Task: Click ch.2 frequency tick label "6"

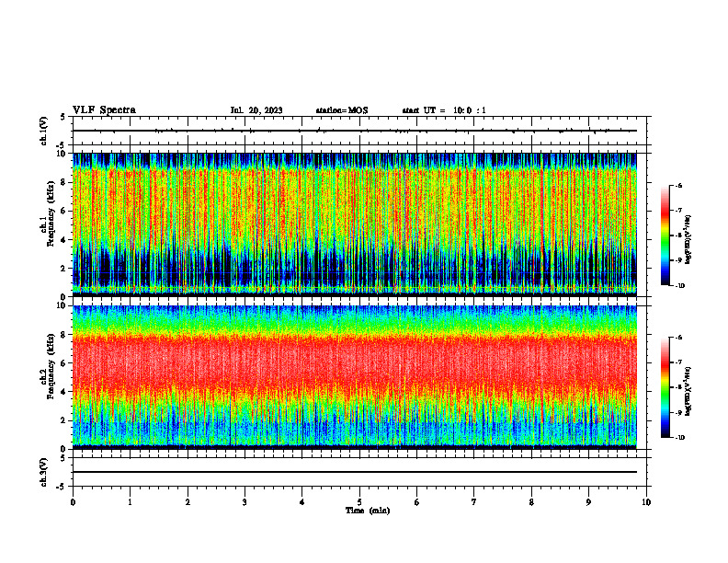Action: pos(63,363)
